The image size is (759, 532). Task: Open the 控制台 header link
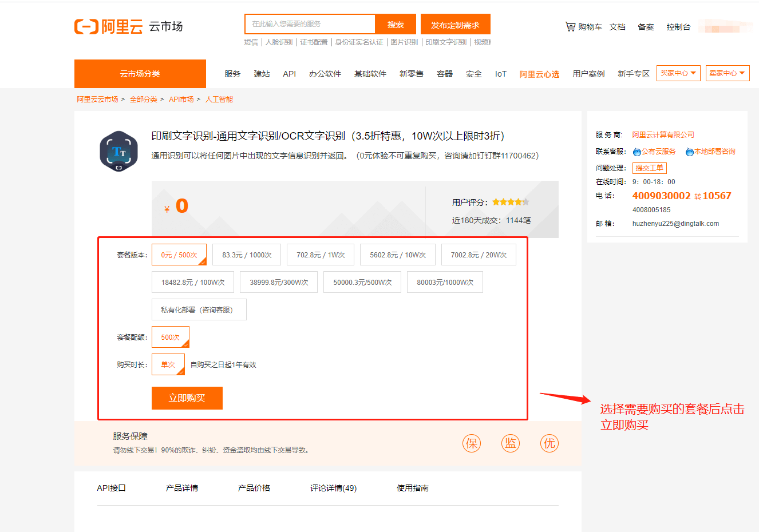678,27
